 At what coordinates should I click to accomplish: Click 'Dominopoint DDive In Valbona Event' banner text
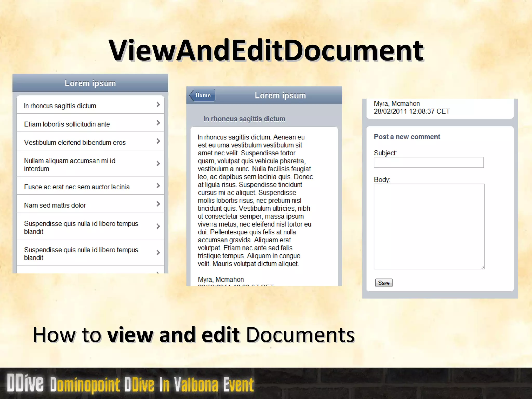coord(152,385)
